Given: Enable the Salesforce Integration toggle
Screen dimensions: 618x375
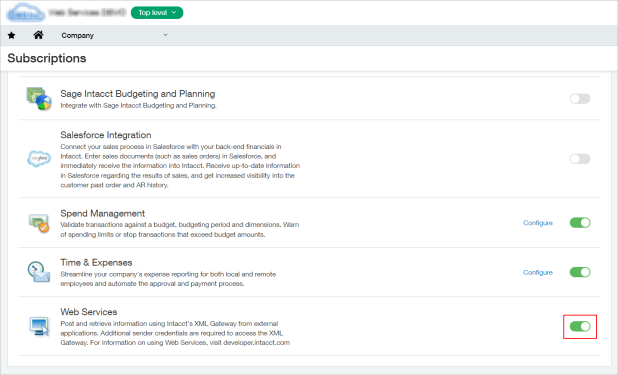Looking at the screenshot, I should (580, 159).
